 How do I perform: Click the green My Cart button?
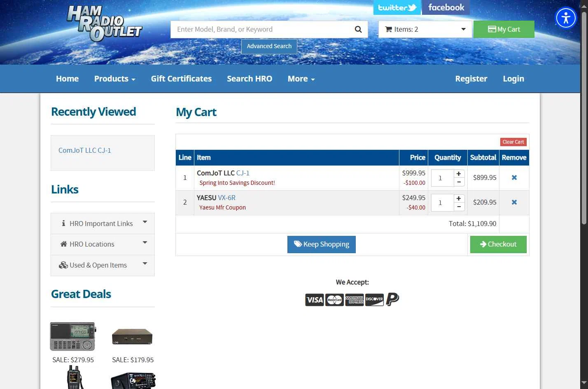[504, 29]
